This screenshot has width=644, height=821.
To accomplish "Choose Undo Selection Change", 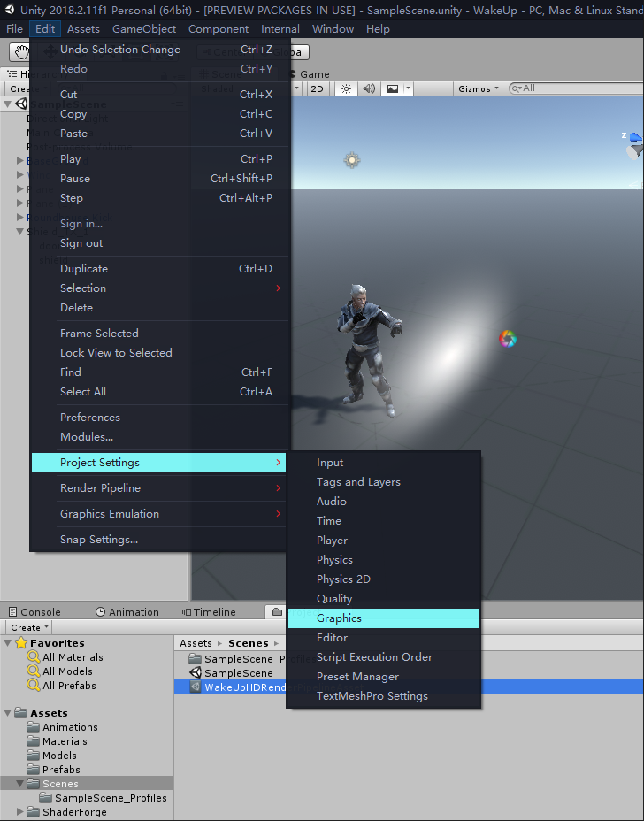I will (158, 50).
